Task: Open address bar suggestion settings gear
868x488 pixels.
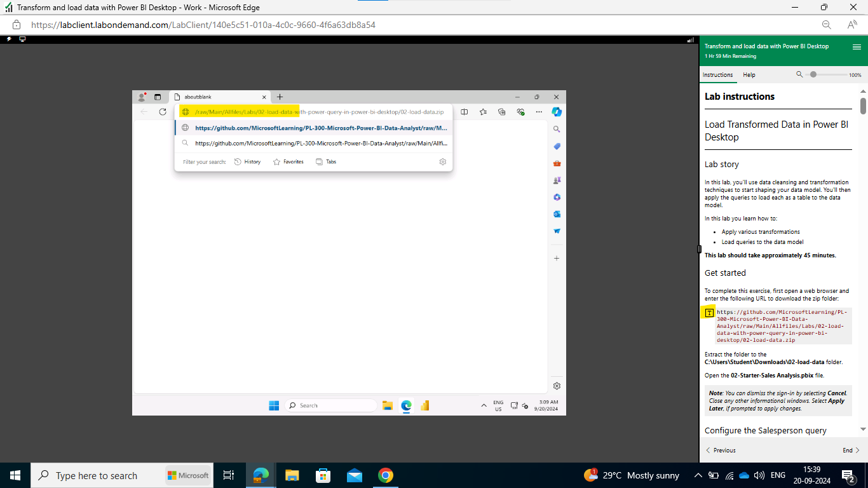Action: [443, 161]
